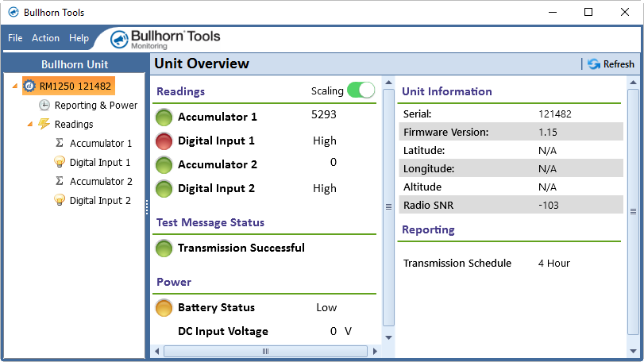Viewport: 644px width, 362px height.
Task: Click the orange Battery Status indicator
Action: 164,308
